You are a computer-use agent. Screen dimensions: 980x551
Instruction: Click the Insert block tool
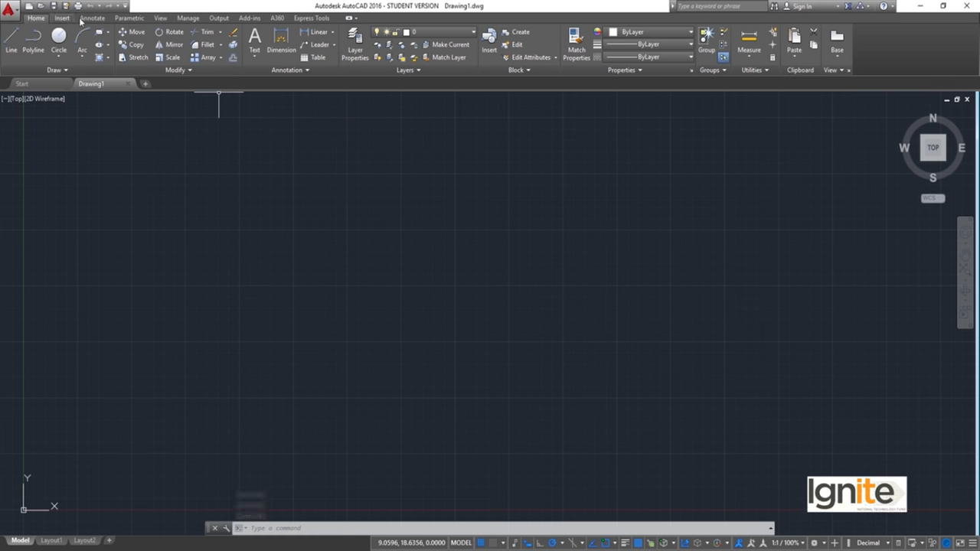point(489,41)
